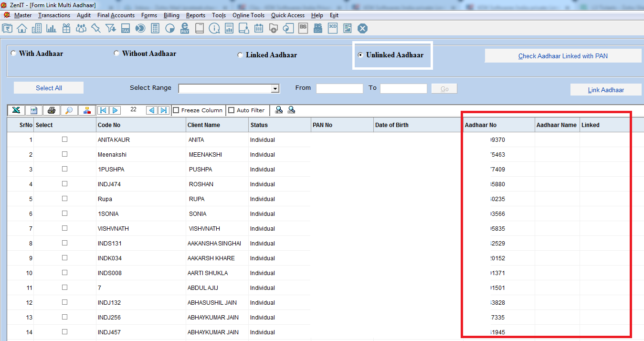Viewport: 644px width, 341px height.
Task: Click the Go button
Action: [444, 89]
